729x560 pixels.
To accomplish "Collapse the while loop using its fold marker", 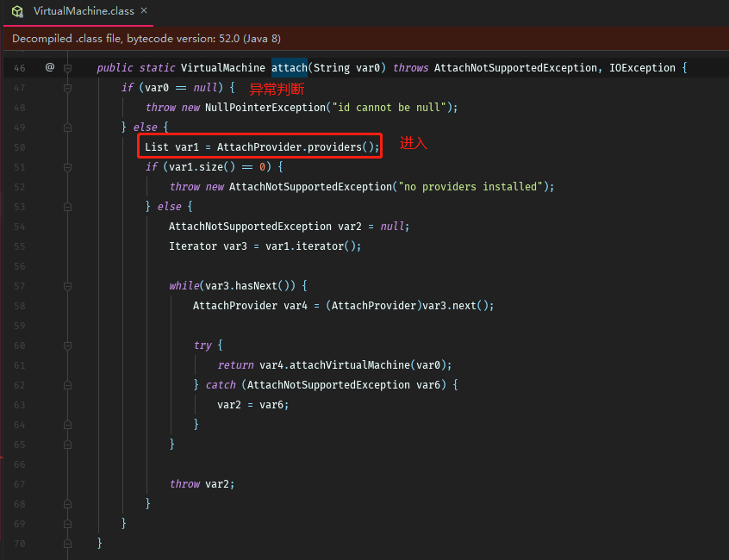I will coord(67,285).
